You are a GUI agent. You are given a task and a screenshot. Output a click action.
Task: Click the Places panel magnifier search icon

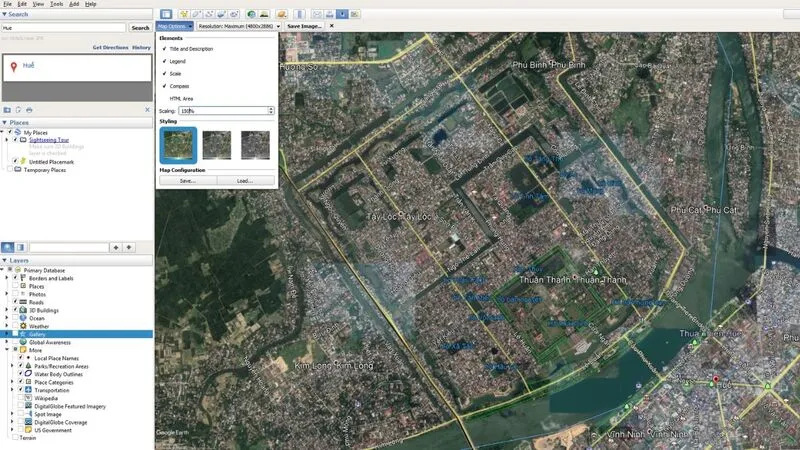8,247
